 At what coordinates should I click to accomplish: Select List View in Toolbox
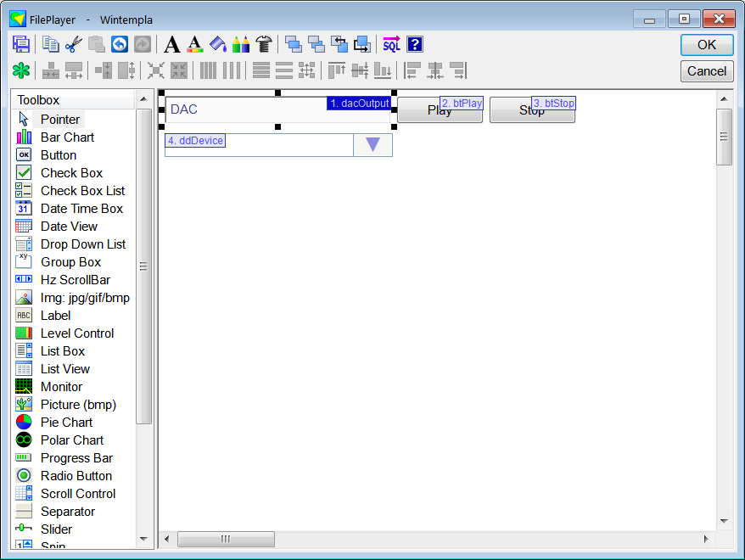(65, 369)
